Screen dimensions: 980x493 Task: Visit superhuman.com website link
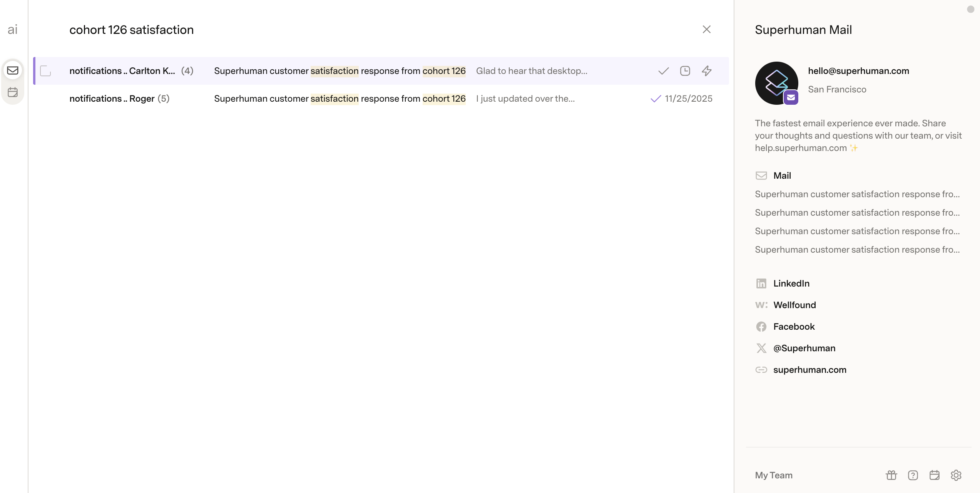(810, 370)
